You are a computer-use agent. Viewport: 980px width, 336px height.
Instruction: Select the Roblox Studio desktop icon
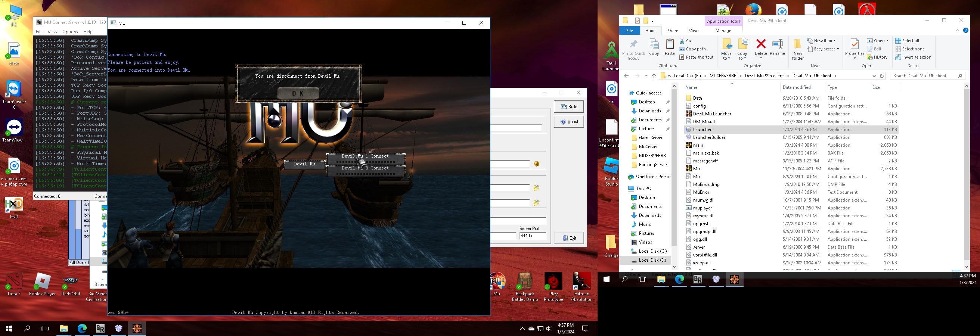611,172
